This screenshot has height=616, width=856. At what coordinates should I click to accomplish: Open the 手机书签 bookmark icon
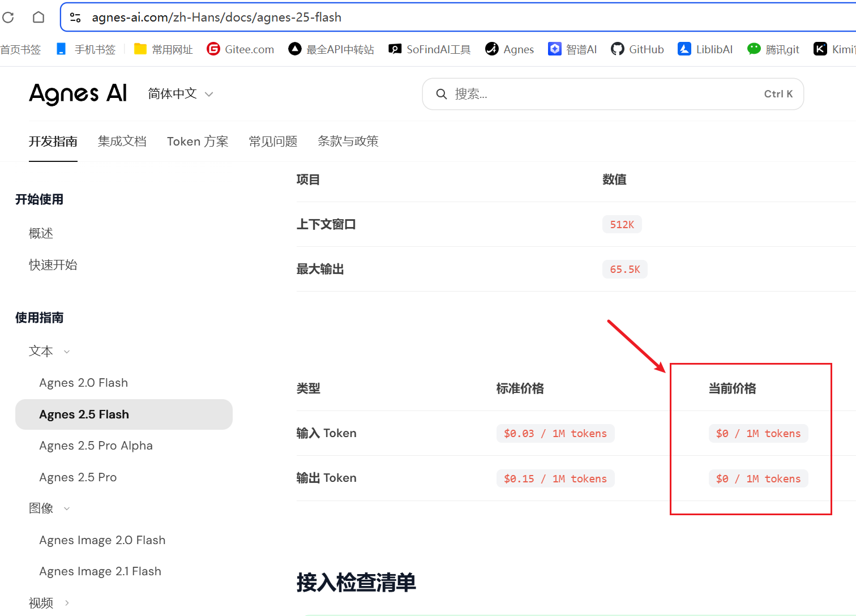[61, 49]
